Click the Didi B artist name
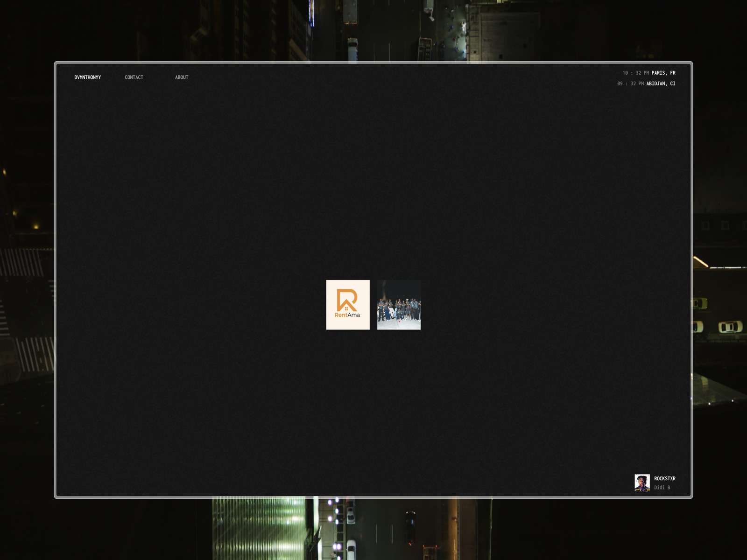The width and height of the screenshot is (747, 560). 662,488
